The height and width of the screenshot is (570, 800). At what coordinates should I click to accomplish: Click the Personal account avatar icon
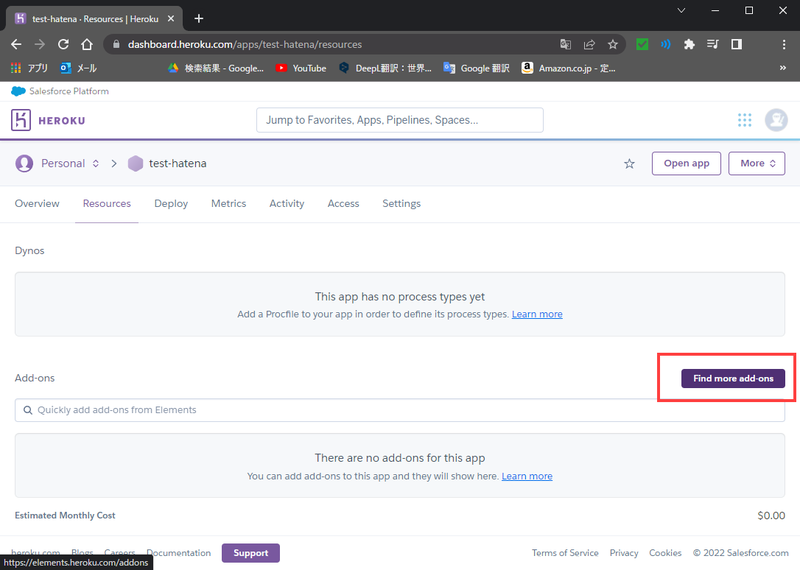24,163
